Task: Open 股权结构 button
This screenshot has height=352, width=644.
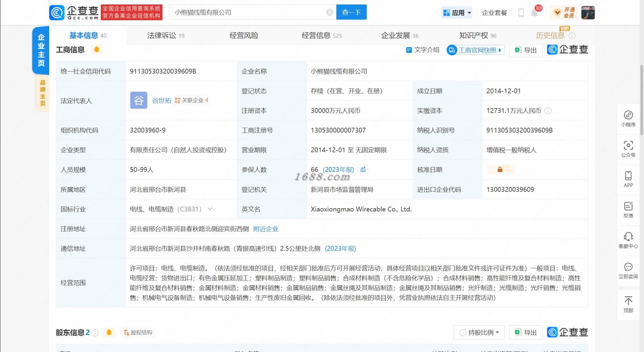Action: [138, 332]
